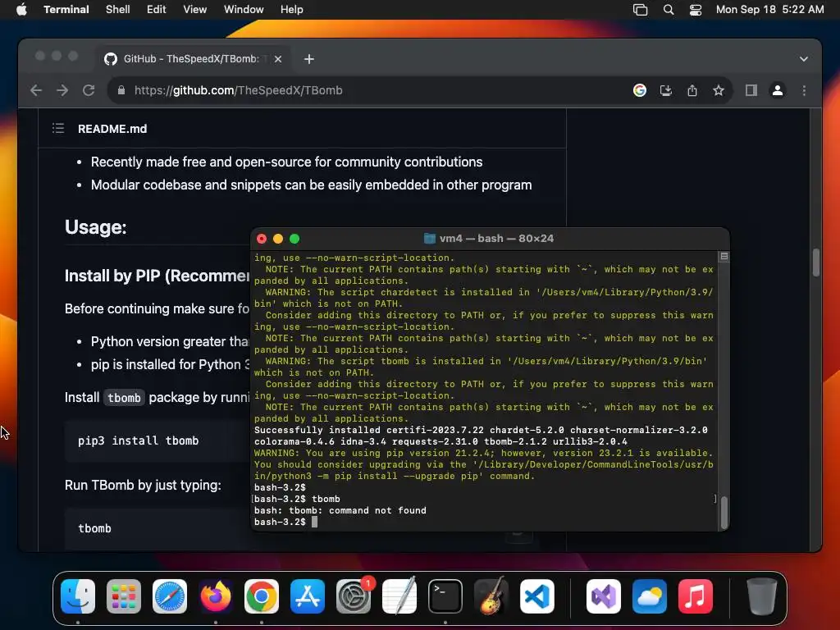Open the Apple menu
This screenshot has width=840, height=630.
[x=21, y=10]
